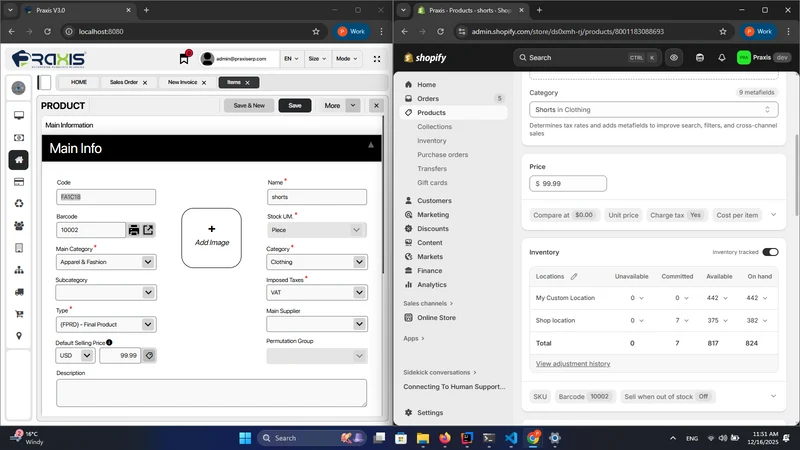Open File Explorer from the taskbar
Screen dimensions: 800x450
pyautogui.click(x=423, y=438)
